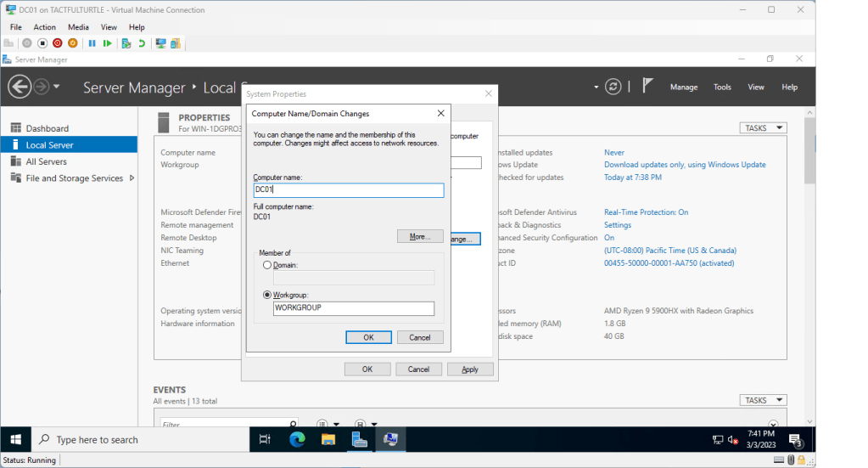Open File Explorer from taskbar
The width and height of the screenshot is (868, 468).
coord(328,439)
